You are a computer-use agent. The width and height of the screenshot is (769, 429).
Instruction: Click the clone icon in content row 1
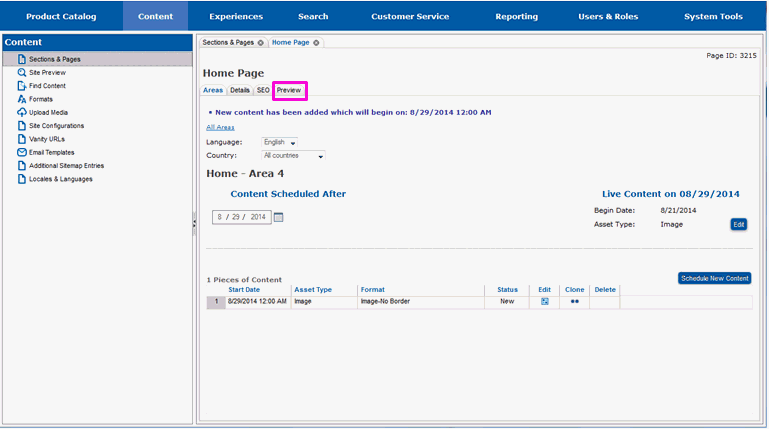point(574,302)
